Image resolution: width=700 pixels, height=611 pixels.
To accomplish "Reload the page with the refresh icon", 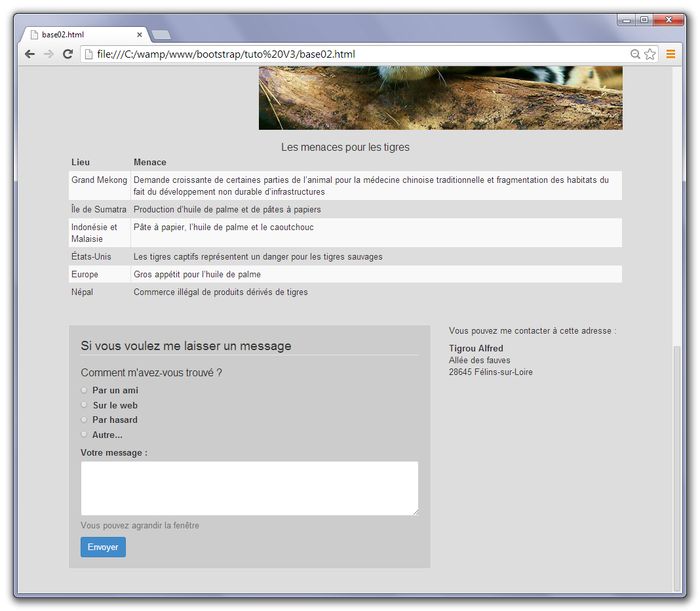I will tap(68, 54).
